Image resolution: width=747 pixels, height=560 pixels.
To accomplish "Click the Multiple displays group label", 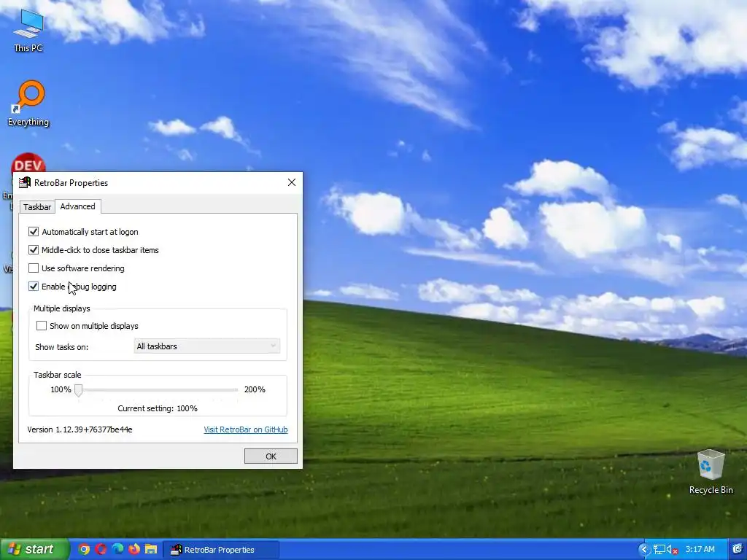I will (62, 308).
